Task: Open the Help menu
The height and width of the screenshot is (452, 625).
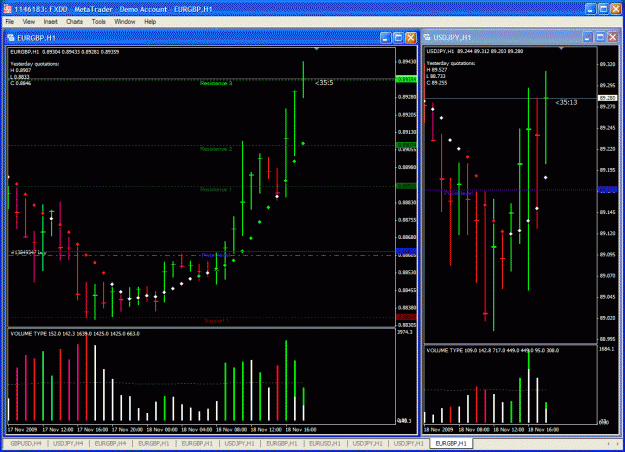Action: tap(150, 22)
